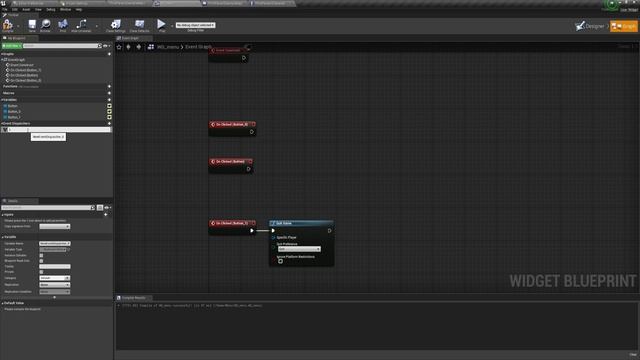Viewport: 640px width, 360px height.
Task: Click the Browse toolbar icon
Action: pos(45,25)
